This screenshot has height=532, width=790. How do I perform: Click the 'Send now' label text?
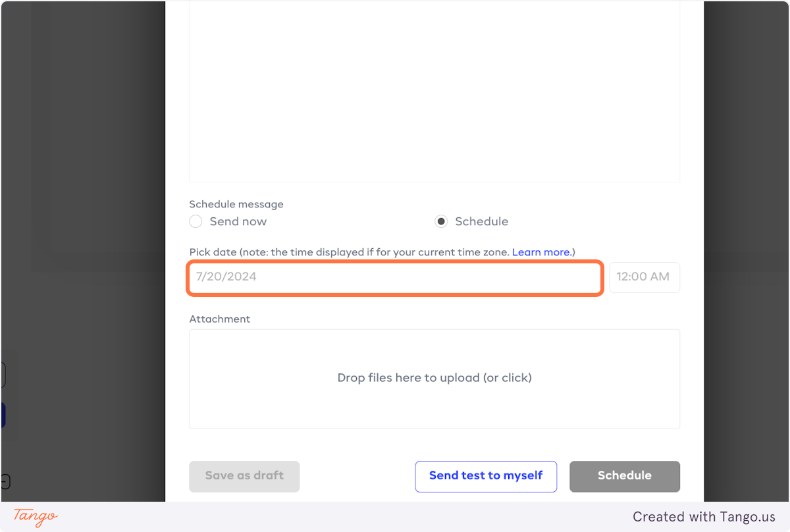click(238, 222)
